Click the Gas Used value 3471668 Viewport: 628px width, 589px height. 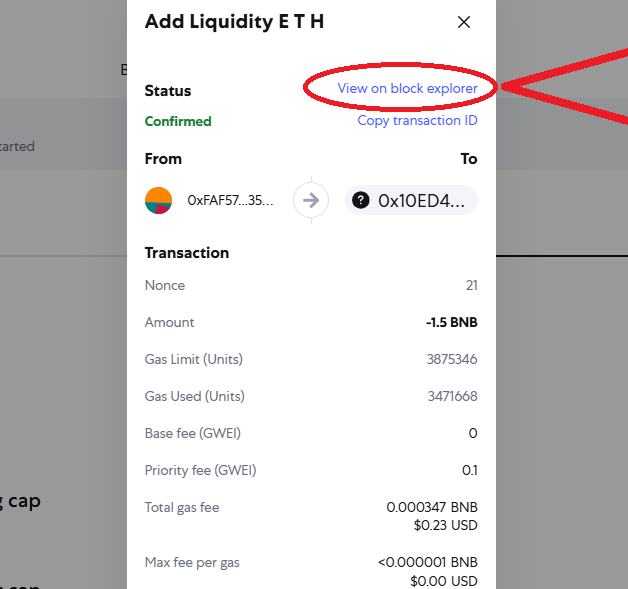point(453,396)
